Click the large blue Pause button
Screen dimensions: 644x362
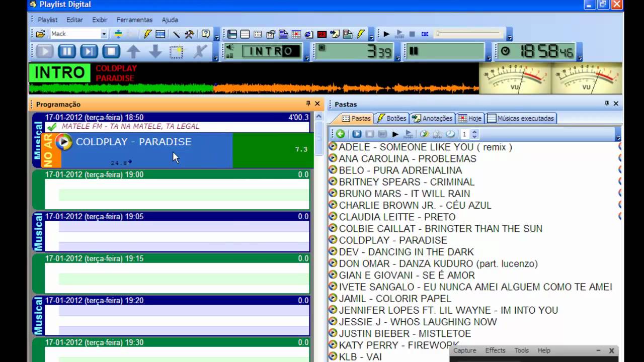point(66,51)
